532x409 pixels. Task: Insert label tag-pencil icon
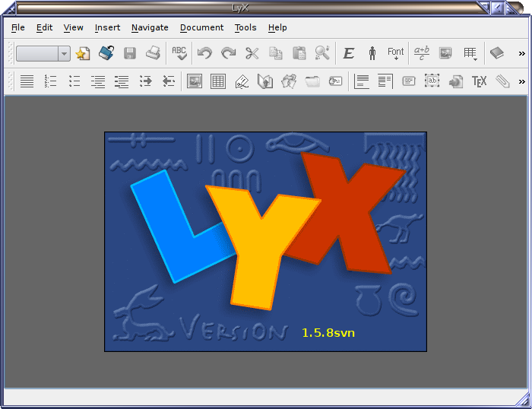coord(242,81)
